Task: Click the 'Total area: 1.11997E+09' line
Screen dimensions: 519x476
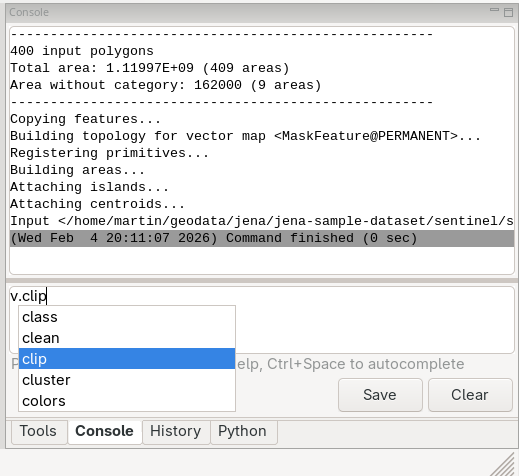Action: tap(149, 68)
